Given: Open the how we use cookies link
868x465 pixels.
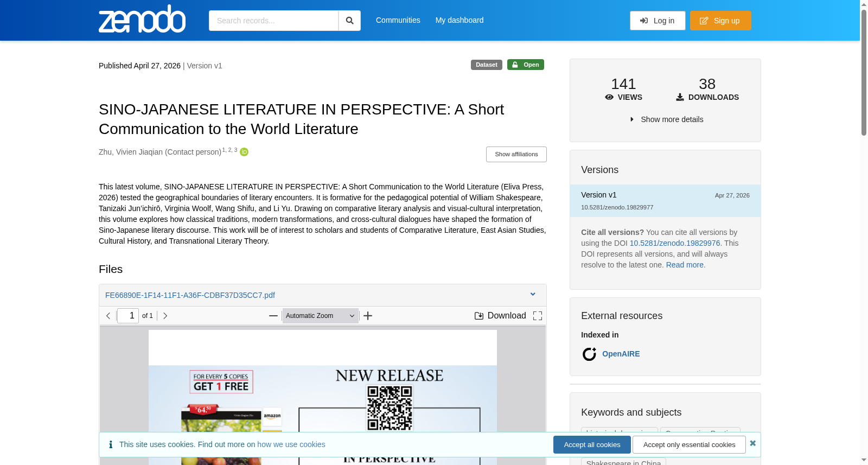Looking at the screenshot, I should (x=291, y=444).
